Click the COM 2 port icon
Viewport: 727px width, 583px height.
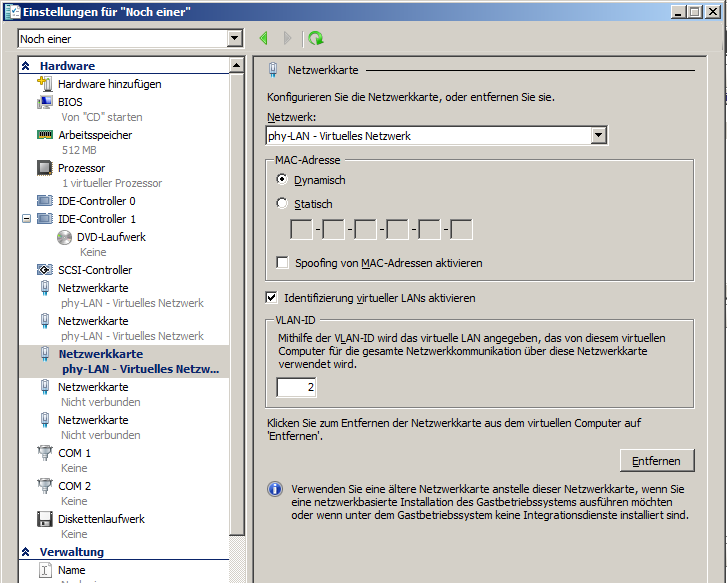click(x=45, y=486)
